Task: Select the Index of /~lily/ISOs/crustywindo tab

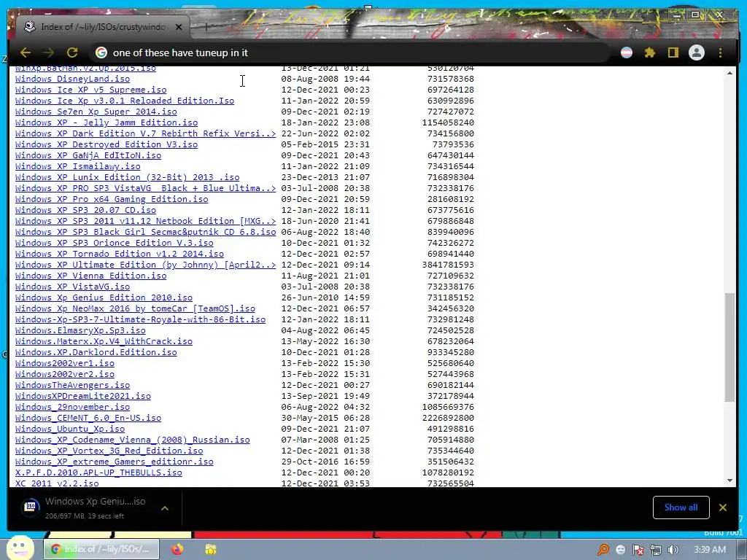Action: (102, 27)
